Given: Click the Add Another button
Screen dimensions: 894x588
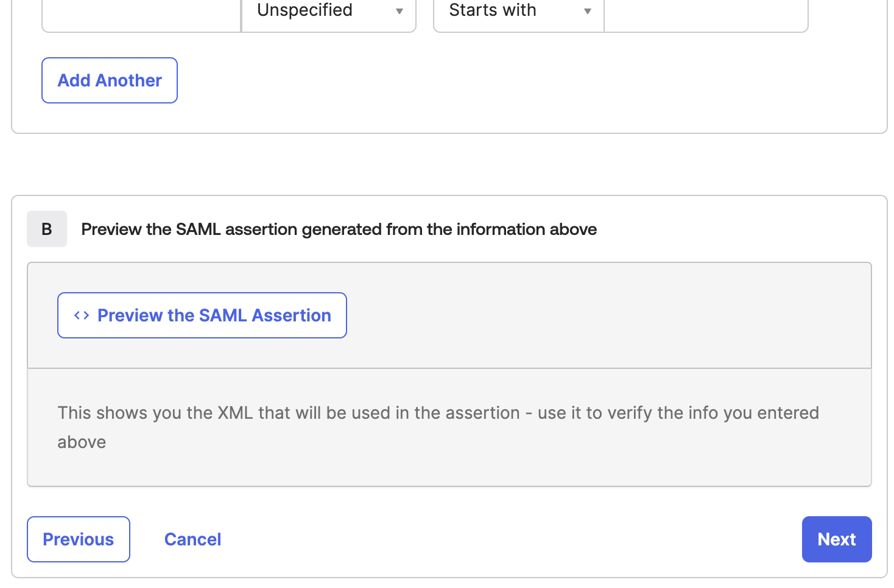Looking at the screenshot, I should [x=110, y=80].
